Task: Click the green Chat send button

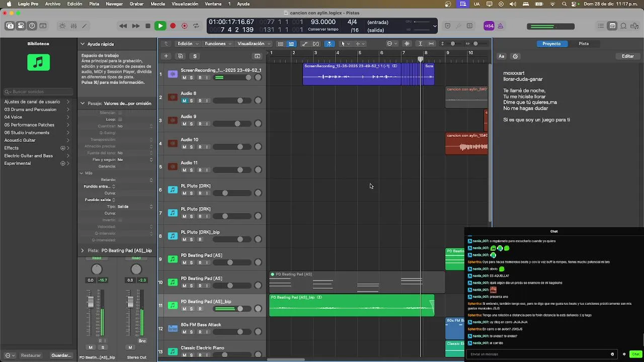Action: point(636,354)
